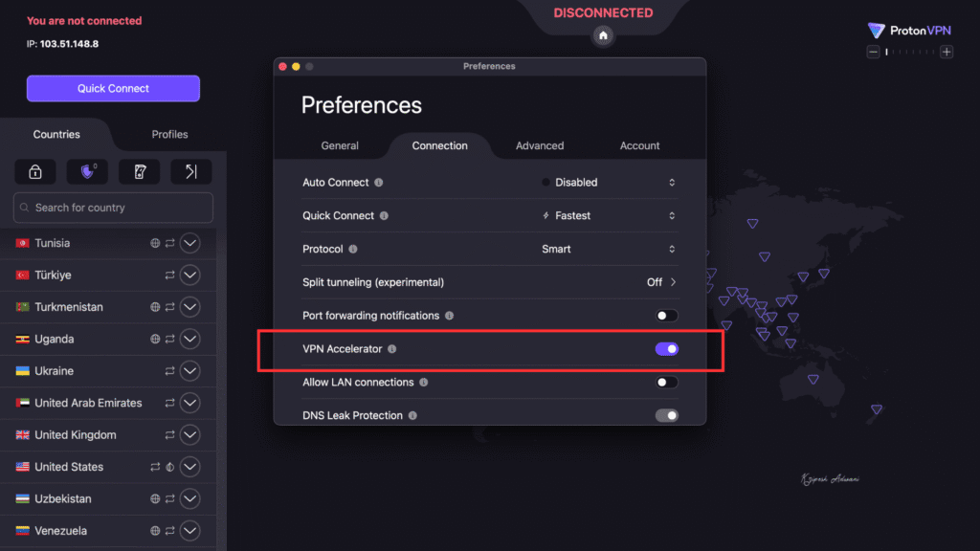Click the map zoom-in plus control
The image size is (980, 551).
coord(946,51)
